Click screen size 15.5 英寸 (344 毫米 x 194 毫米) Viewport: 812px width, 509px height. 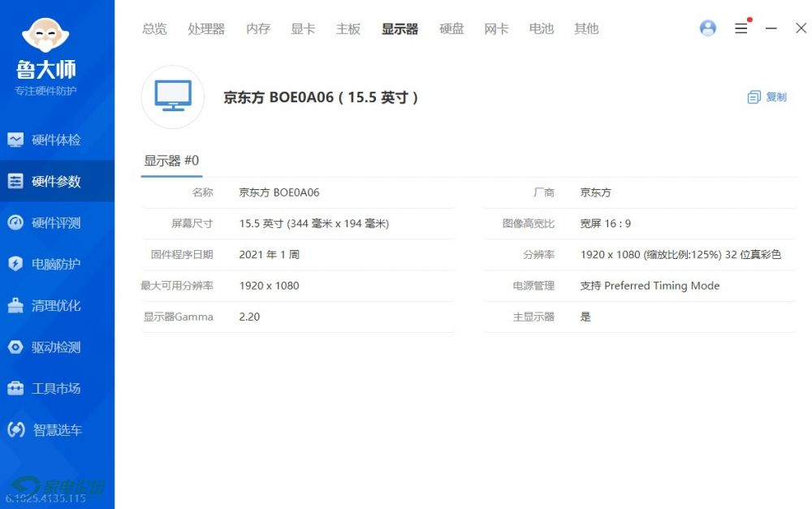313,224
